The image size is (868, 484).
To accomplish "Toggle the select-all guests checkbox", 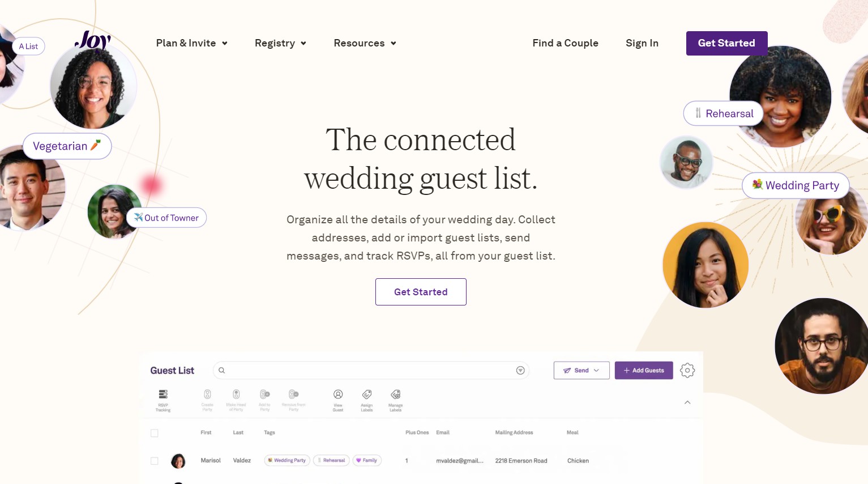I will click(x=154, y=433).
